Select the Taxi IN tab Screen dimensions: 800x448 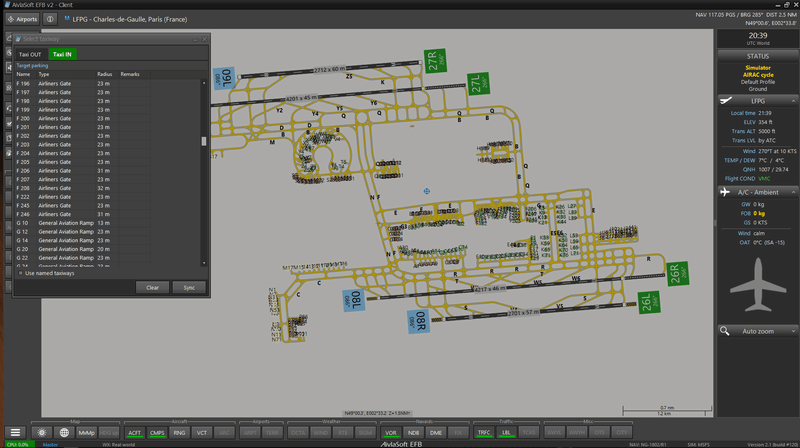62,53
